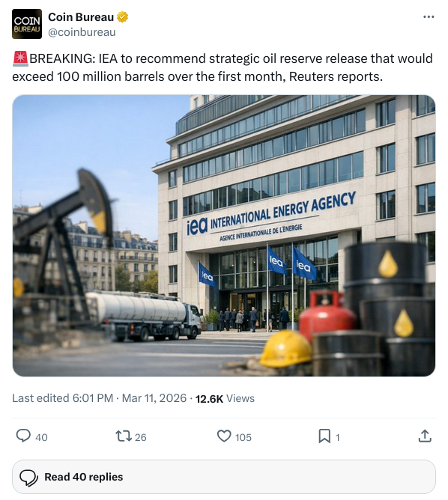Click the 40 replies count
The height and width of the screenshot is (500, 448).
tap(41, 437)
